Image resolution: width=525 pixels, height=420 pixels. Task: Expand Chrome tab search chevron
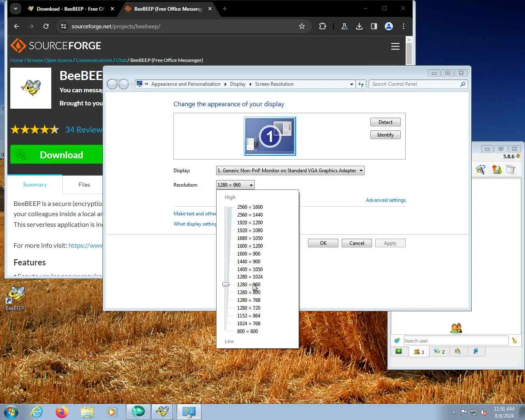[x=15, y=9]
